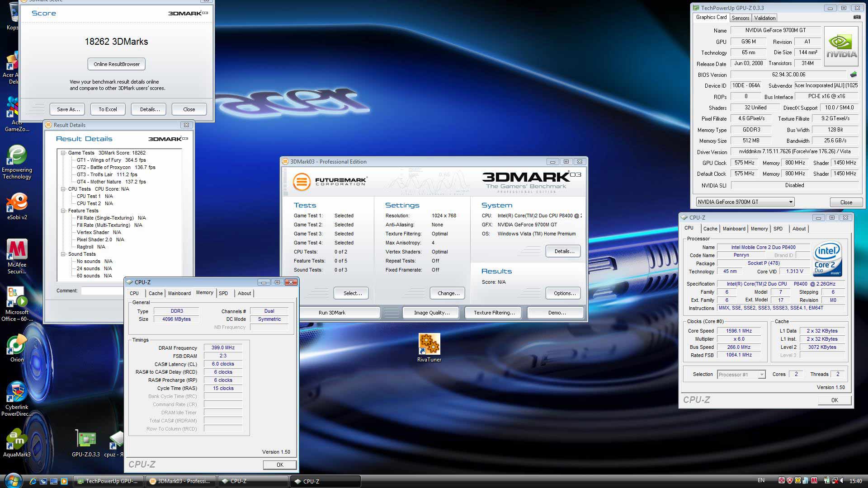Select the GT1 - Wings of Fury row
Viewport: 868px width, 488px height.
pos(111,160)
